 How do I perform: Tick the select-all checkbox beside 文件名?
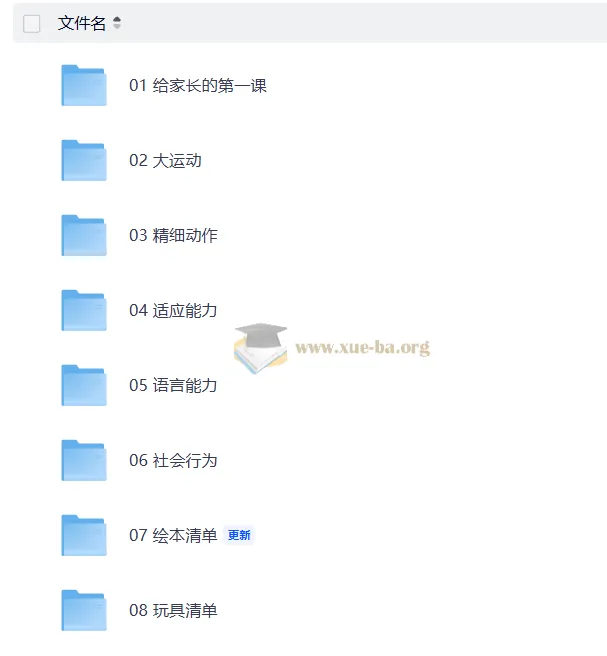[32, 23]
